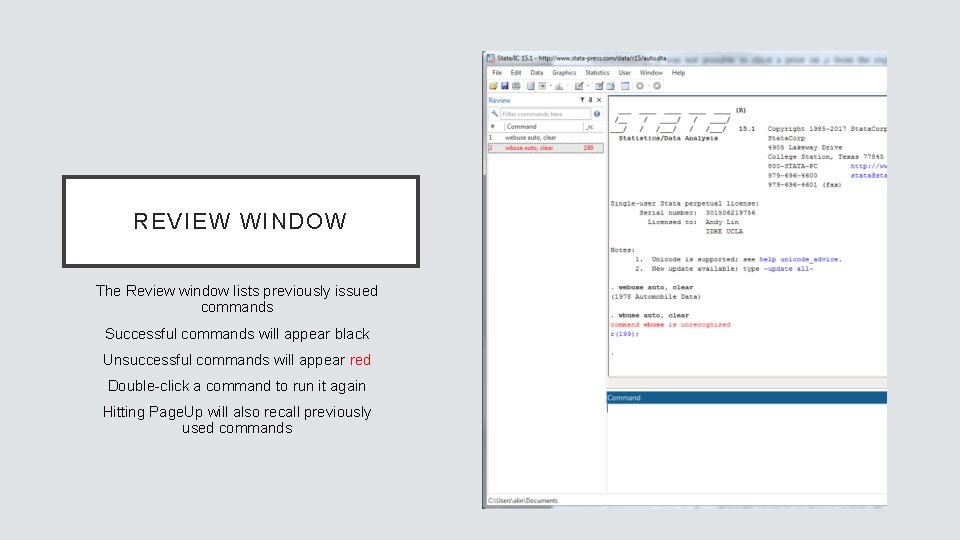Open the Data Editor (Browse) icon
This screenshot has width=960, height=540.
tap(611, 86)
